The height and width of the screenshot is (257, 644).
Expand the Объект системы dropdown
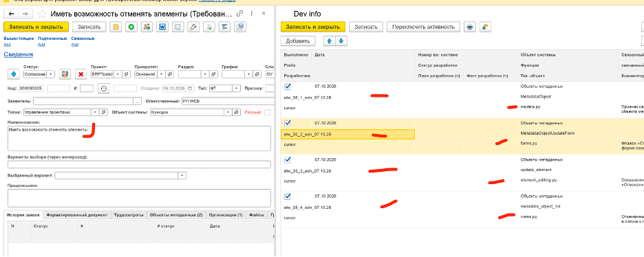tap(227, 112)
